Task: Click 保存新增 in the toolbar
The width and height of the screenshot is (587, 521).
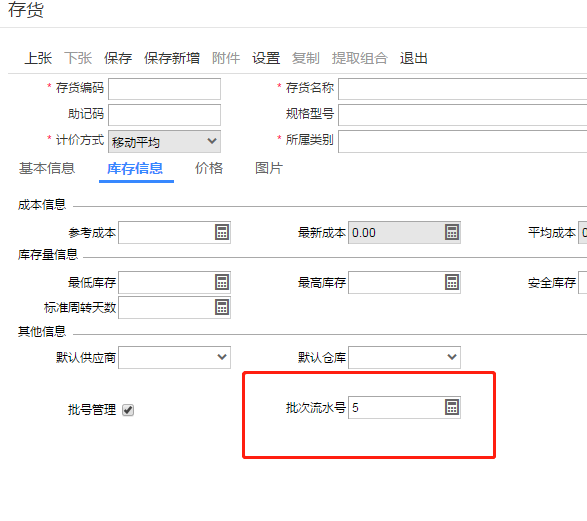Action: pos(172,58)
